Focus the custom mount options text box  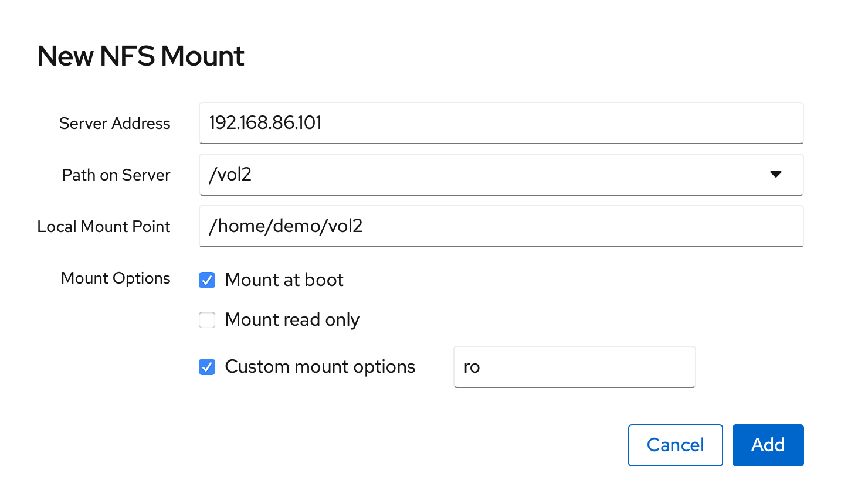click(x=574, y=367)
